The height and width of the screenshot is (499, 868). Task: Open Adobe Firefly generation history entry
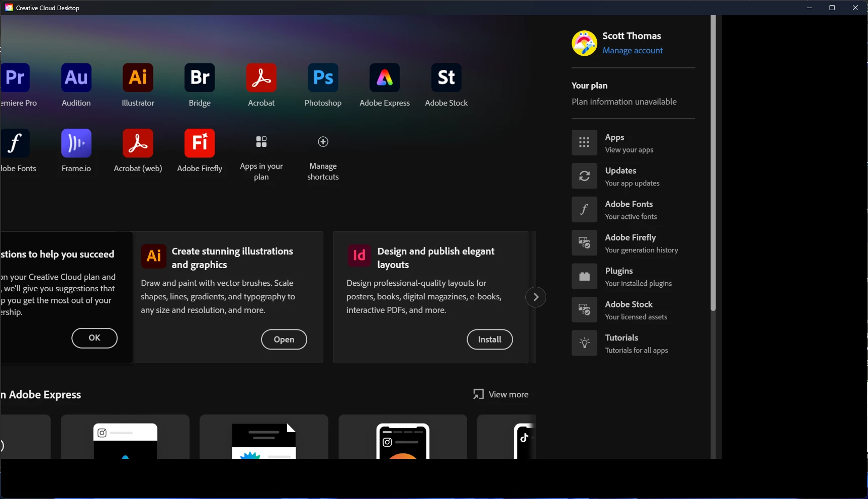pos(633,243)
